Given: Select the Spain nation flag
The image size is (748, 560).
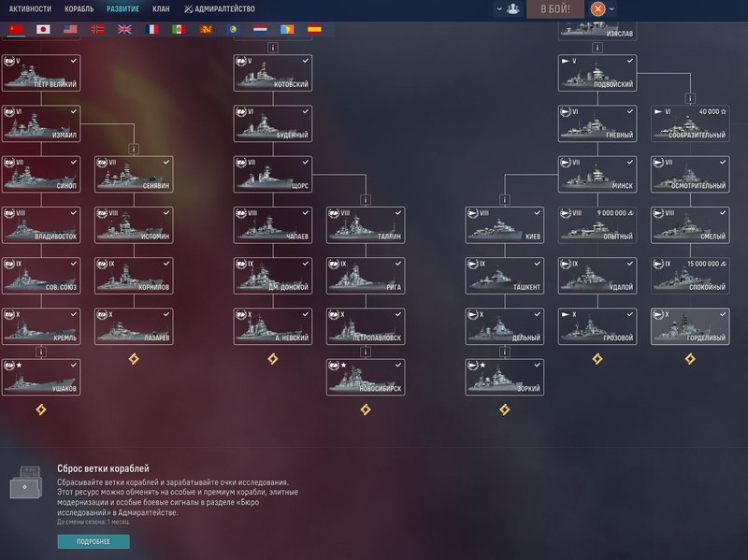Looking at the screenshot, I should 314,30.
